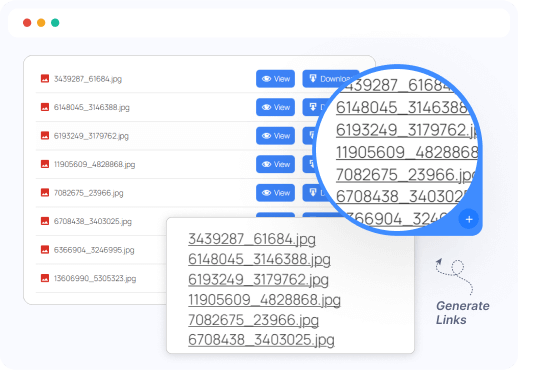Open the 6148045_3146388.jpg link in the popup
The width and height of the screenshot is (549, 370).
(x=259, y=259)
